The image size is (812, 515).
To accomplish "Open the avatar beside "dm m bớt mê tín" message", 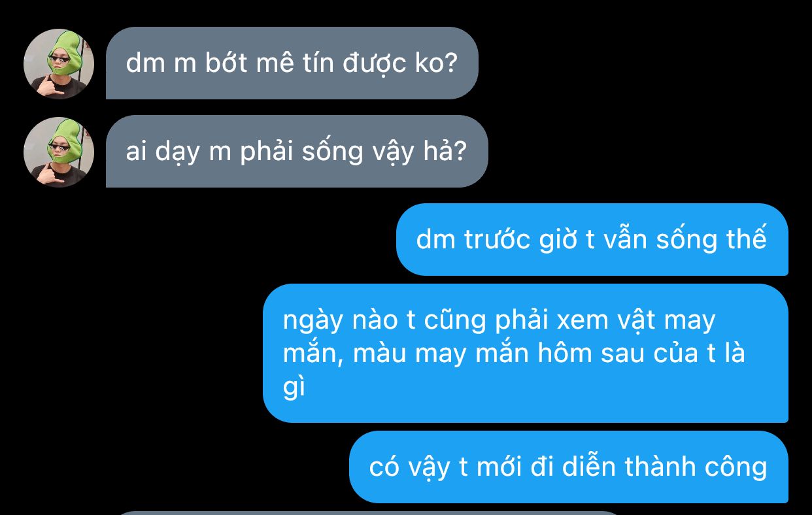I will click(59, 64).
